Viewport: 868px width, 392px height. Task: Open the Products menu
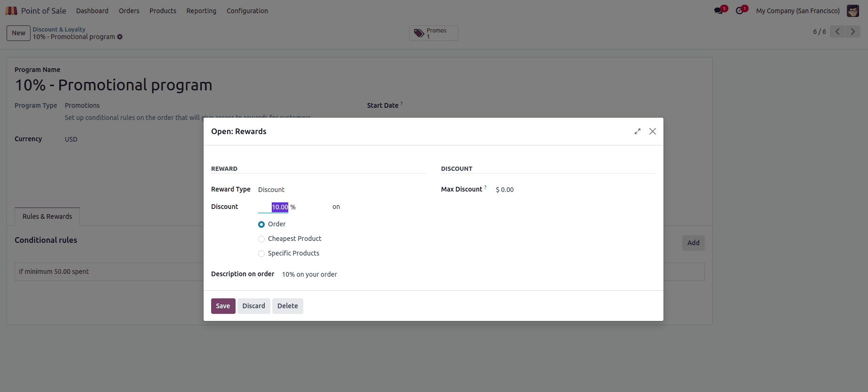(x=163, y=11)
